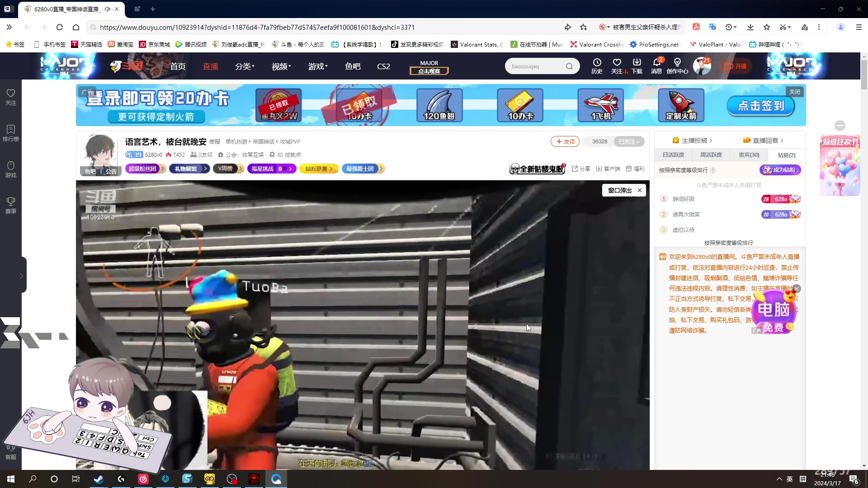
Task: Open 超级粉丝团 badge
Action: tap(146, 169)
